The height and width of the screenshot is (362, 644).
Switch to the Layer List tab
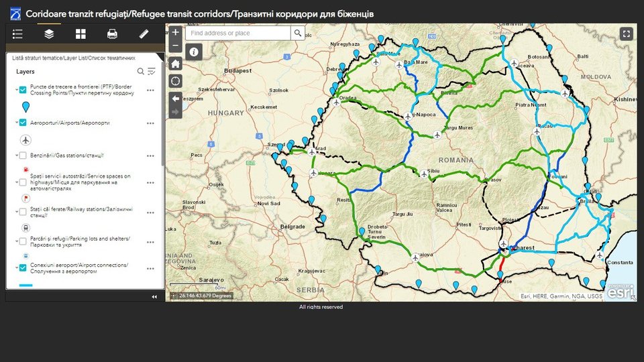[x=49, y=34]
